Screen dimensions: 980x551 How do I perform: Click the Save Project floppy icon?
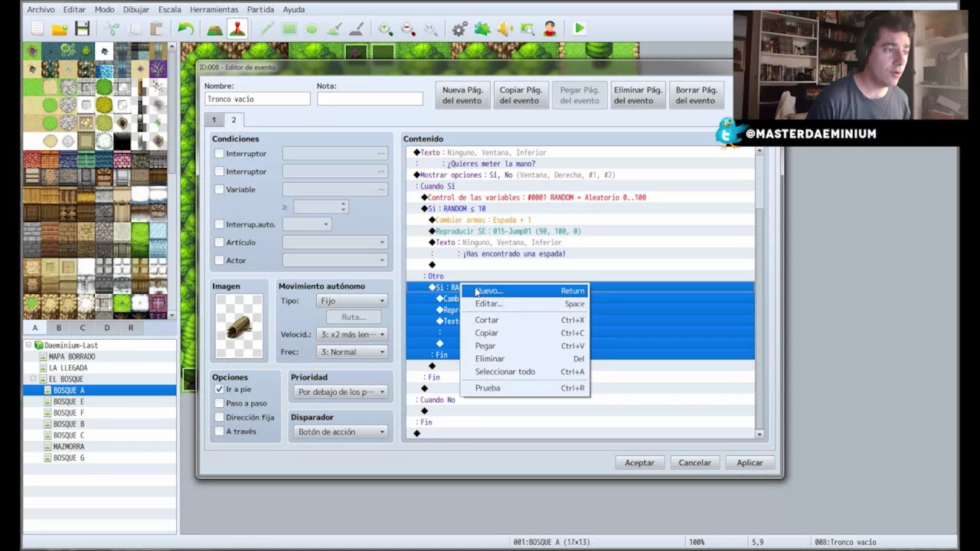[x=82, y=29]
